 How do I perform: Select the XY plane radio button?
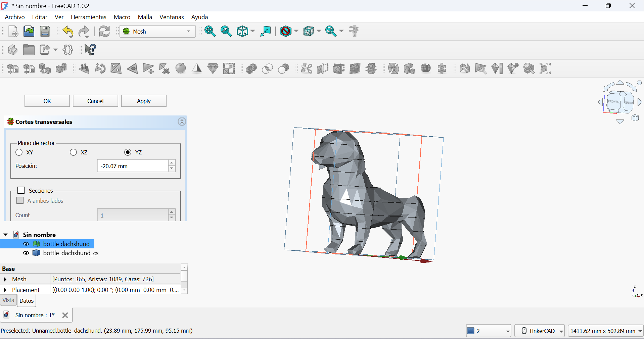pos(19,152)
